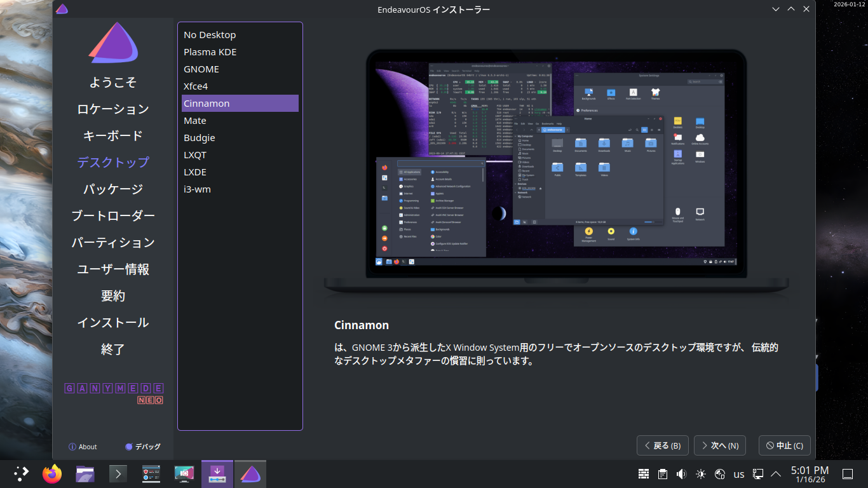Open the clipboard tray icon
Image resolution: width=868 pixels, height=488 pixels.
pos(663,474)
